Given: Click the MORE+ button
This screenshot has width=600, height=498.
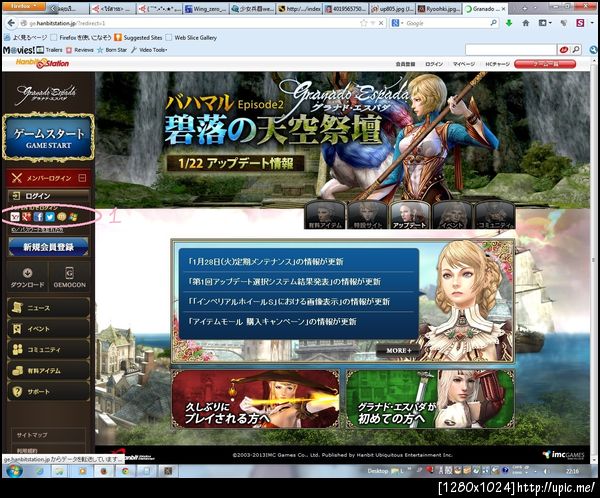Looking at the screenshot, I should point(398,350).
